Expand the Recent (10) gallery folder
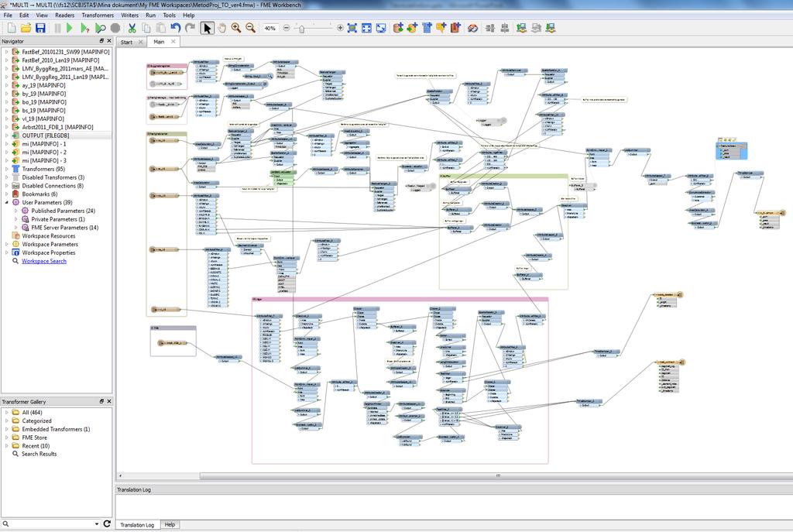This screenshot has width=793, height=532. (6, 446)
